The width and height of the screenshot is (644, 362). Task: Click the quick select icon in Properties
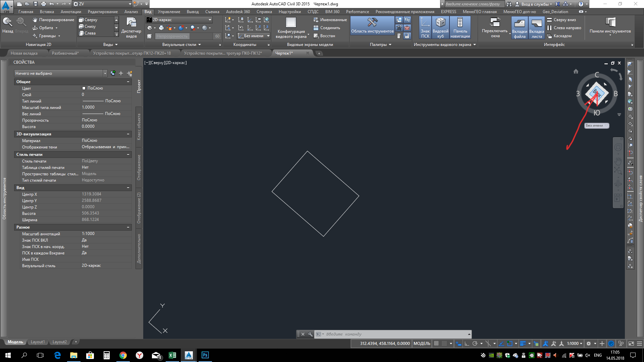coord(129,73)
